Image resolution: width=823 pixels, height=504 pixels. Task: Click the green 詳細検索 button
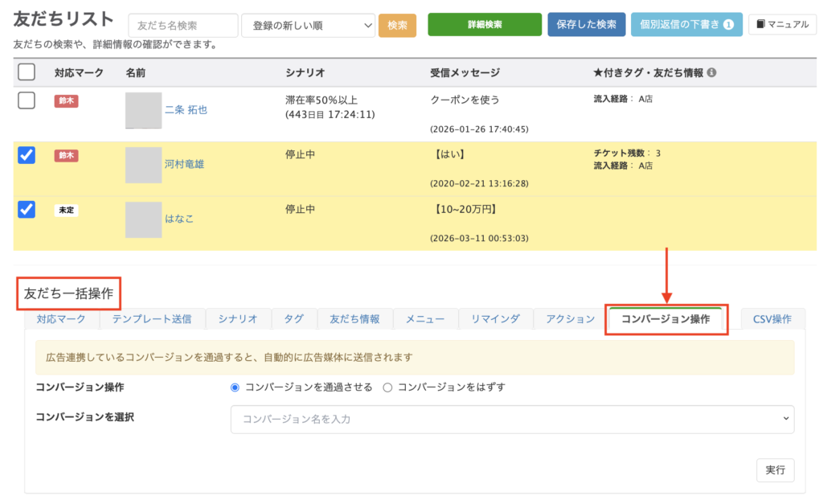[485, 25]
